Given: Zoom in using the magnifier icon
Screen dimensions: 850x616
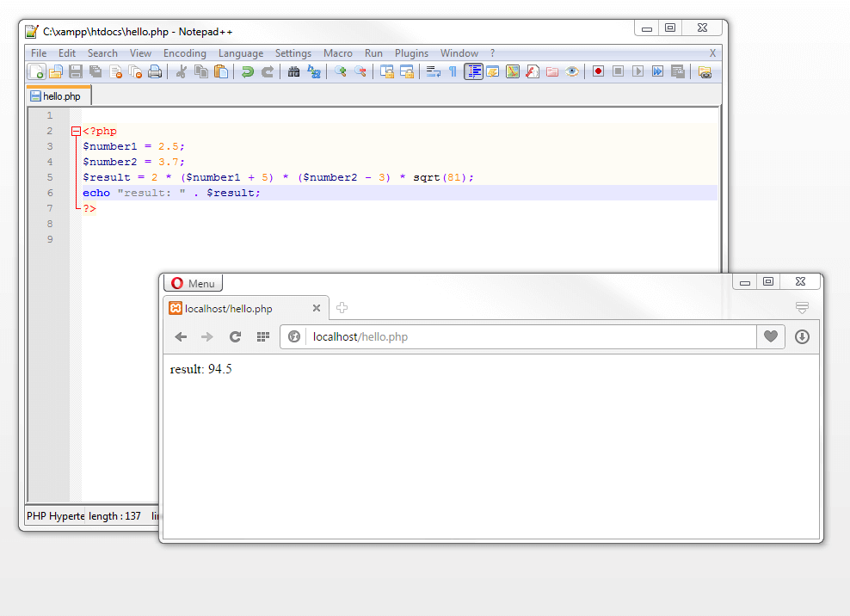Looking at the screenshot, I should (x=342, y=71).
